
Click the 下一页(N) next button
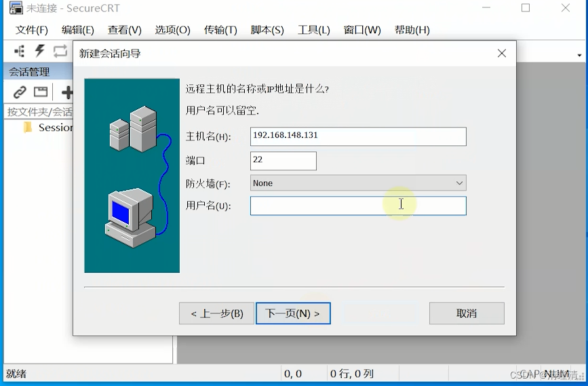(x=293, y=313)
